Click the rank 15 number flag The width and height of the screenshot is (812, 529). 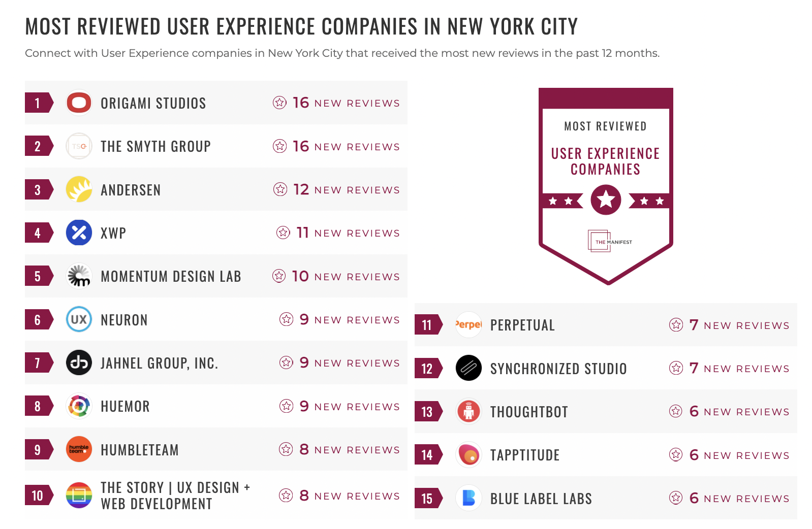427,499
